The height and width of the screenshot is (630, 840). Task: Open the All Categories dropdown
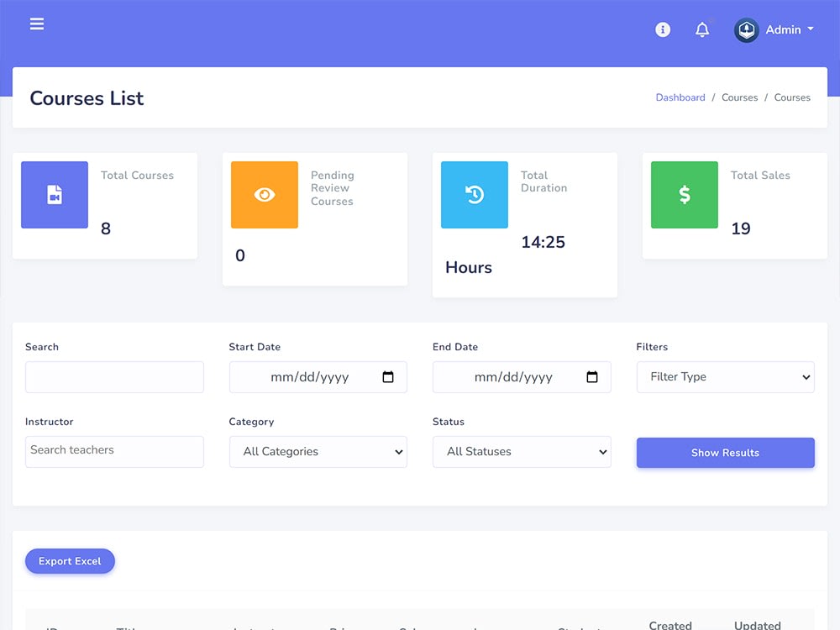click(x=318, y=452)
